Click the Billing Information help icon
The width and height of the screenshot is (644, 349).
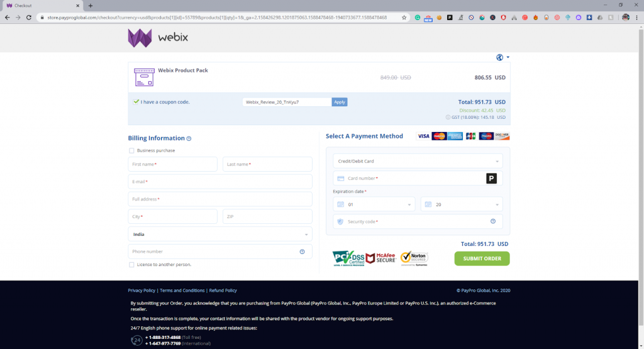[x=189, y=138]
